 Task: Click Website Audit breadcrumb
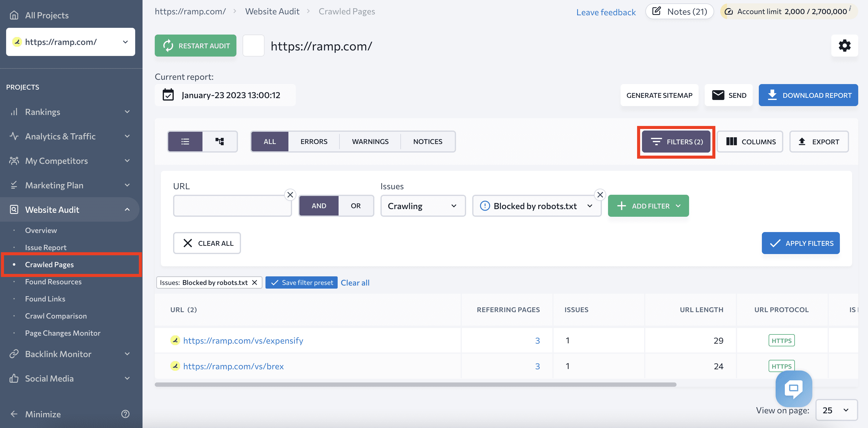pos(272,11)
